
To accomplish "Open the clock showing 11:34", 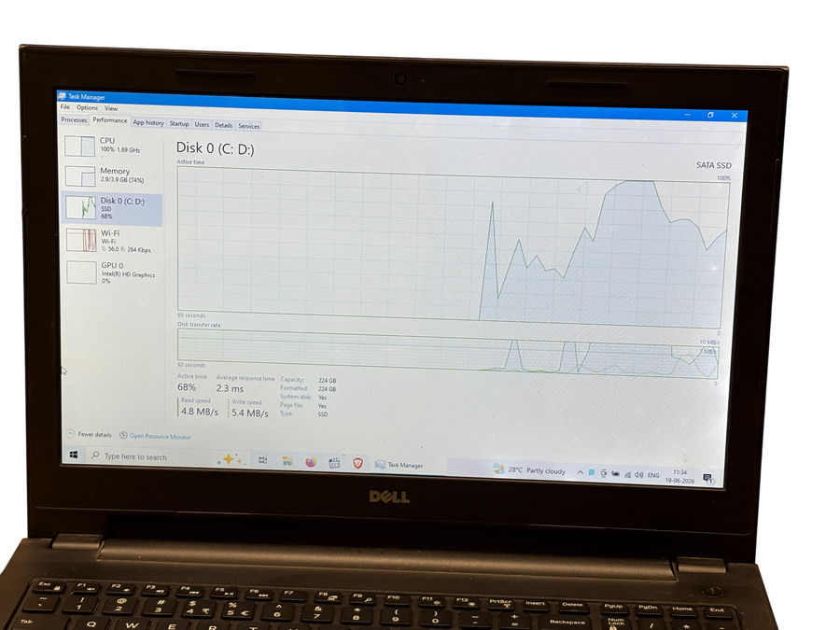I will (679, 476).
